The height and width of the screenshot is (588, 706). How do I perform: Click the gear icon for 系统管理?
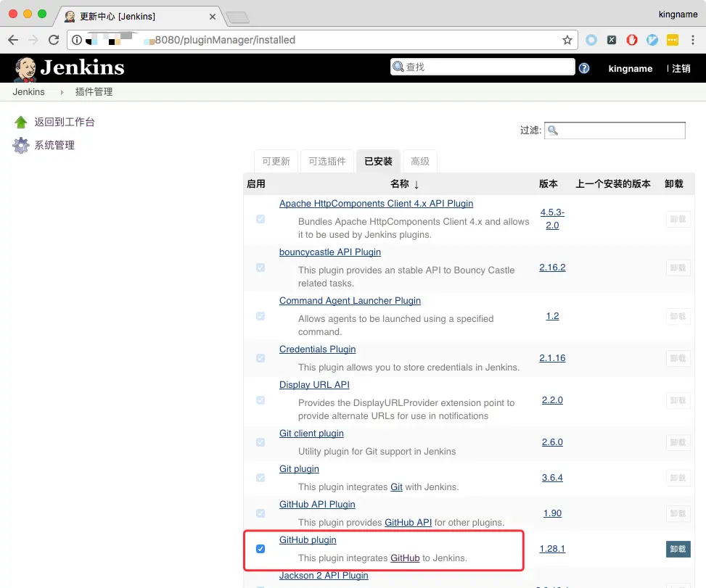click(x=21, y=145)
